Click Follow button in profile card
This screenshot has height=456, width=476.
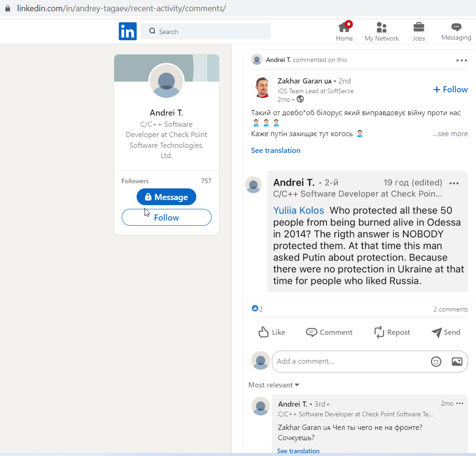(166, 217)
